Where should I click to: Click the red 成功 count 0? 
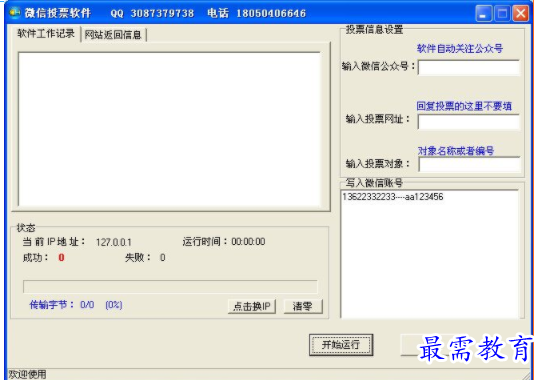point(61,257)
